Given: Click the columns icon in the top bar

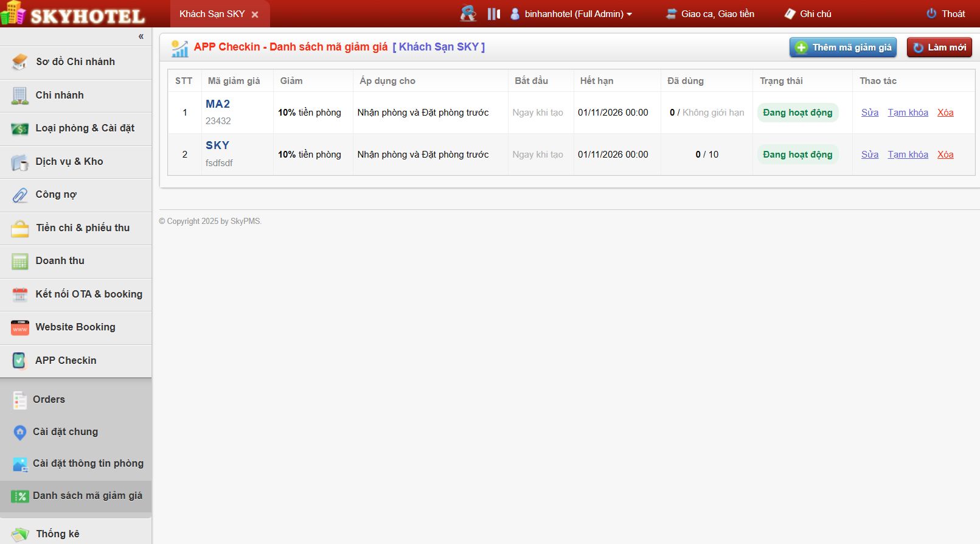Looking at the screenshot, I should (493, 13).
